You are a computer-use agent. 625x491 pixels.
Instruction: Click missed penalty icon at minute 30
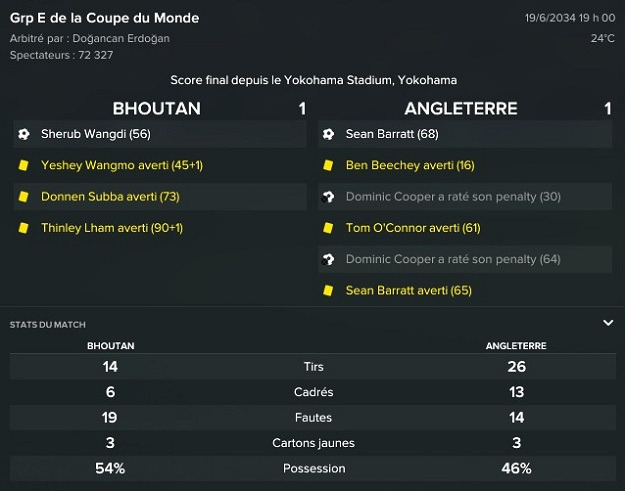[x=328, y=197]
